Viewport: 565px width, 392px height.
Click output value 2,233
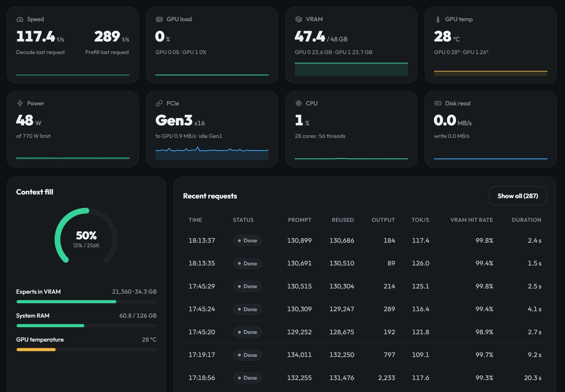coord(386,378)
